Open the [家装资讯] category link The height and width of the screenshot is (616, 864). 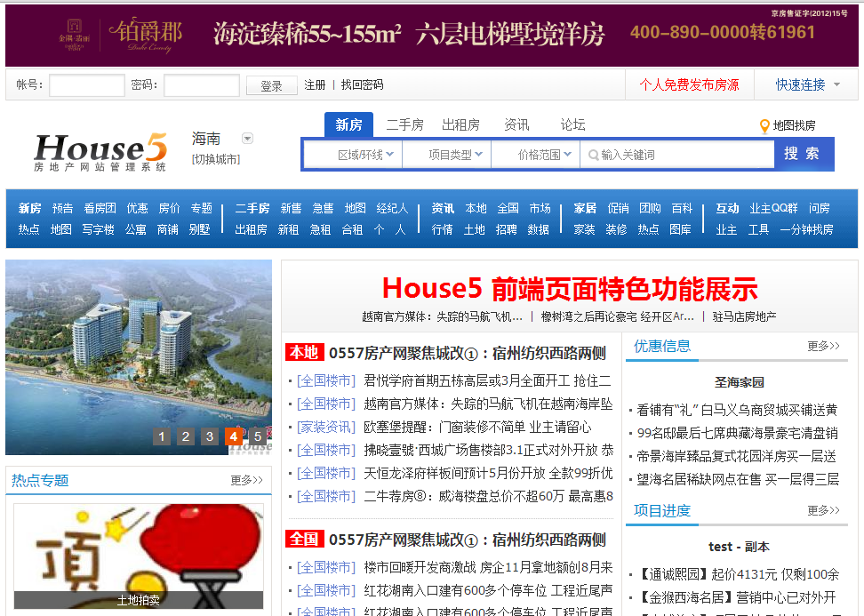[x=326, y=427]
